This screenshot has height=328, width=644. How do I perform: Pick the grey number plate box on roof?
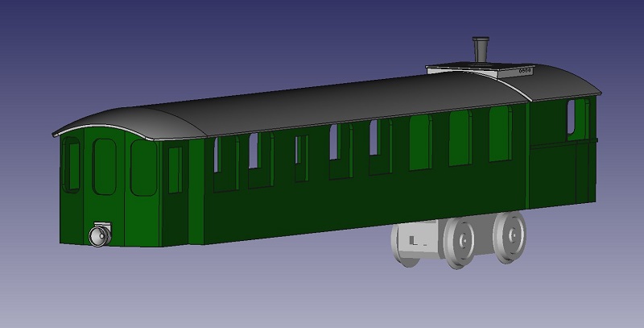pyautogui.click(x=481, y=70)
